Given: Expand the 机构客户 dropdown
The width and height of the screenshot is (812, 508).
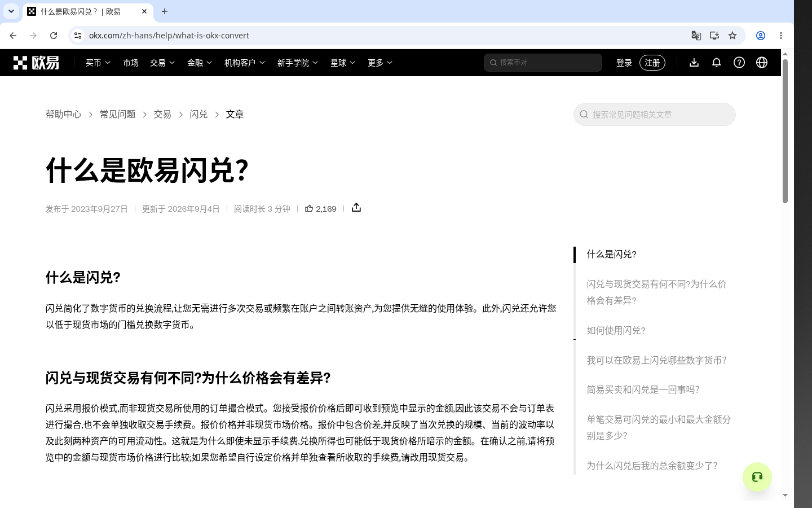Looking at the screenshot, I should pos(245,63).
